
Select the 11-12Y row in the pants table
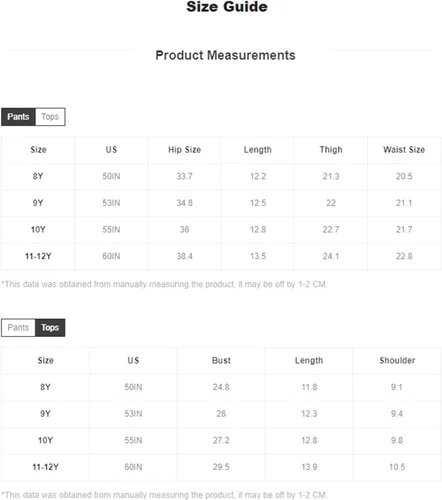(221, 256)
